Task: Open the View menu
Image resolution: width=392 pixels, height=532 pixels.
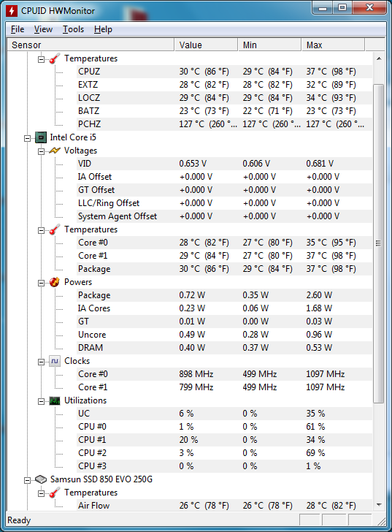Action: point(43,29)
